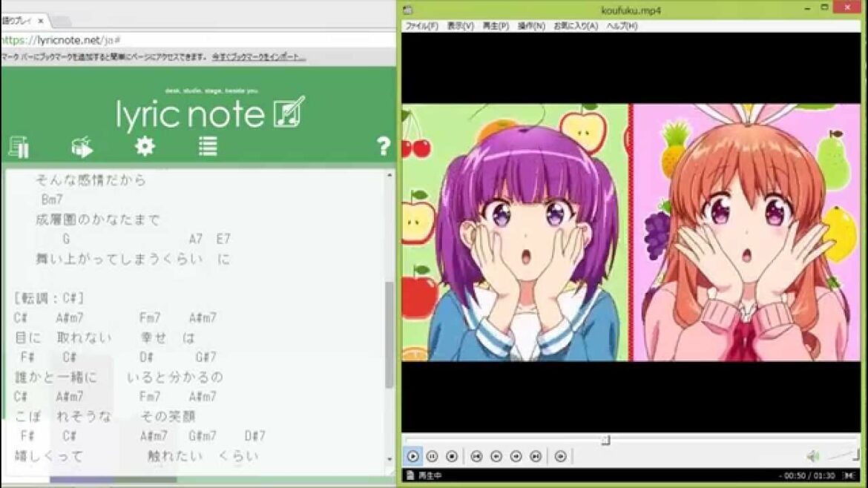Skip to previous track in player
The height and width of the screenshot is (488, 868).
pos(476,456)
